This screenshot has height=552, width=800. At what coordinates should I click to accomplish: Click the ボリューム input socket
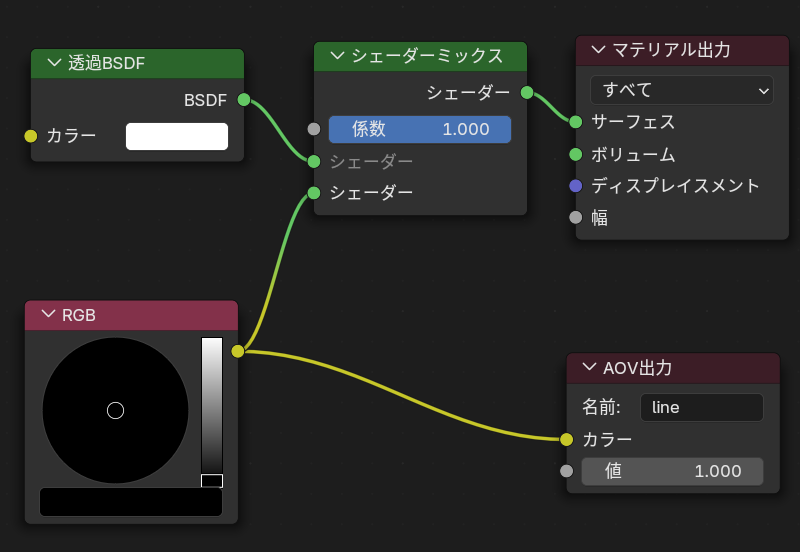[x=575, y=154]
